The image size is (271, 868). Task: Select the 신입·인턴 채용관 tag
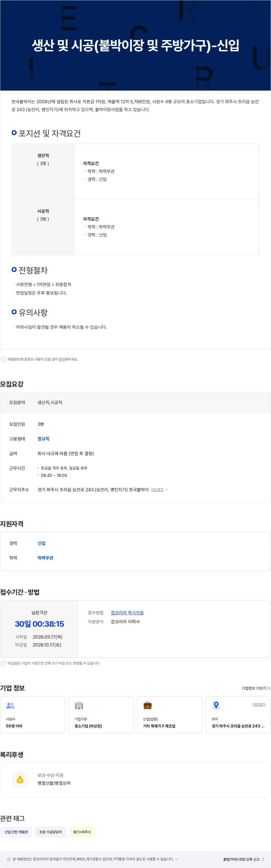coord(16,832)
